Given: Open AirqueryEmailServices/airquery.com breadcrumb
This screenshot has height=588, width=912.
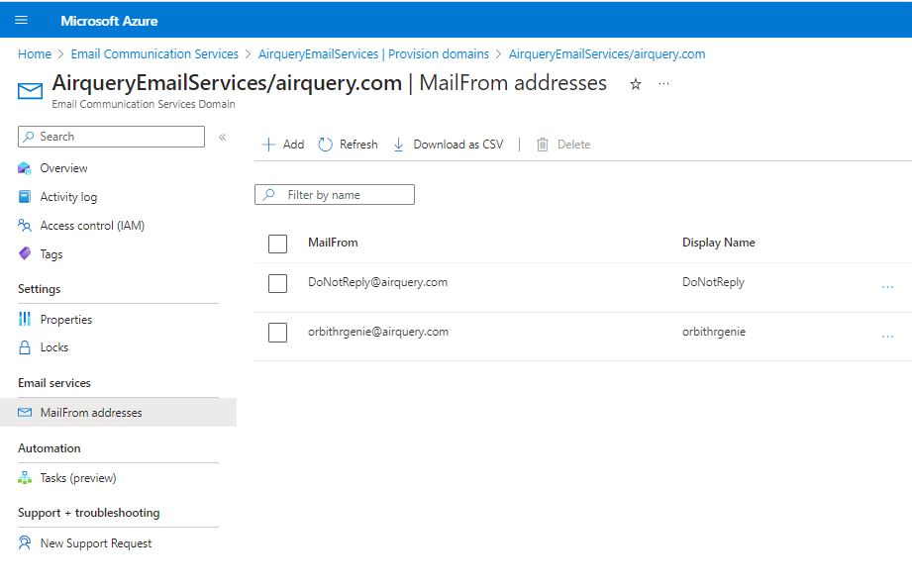Looking at the screenshot, I should (x=607, y=54).
